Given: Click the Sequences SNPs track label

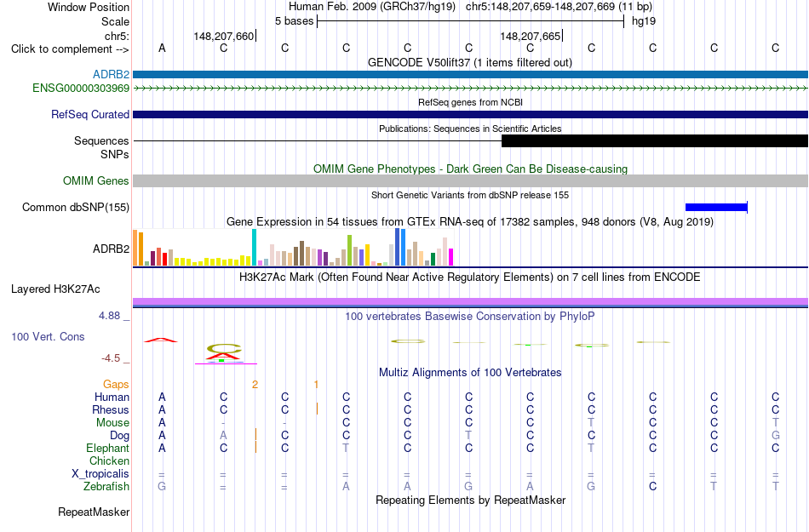Looking at the screenshot, I should pos(101,147).
